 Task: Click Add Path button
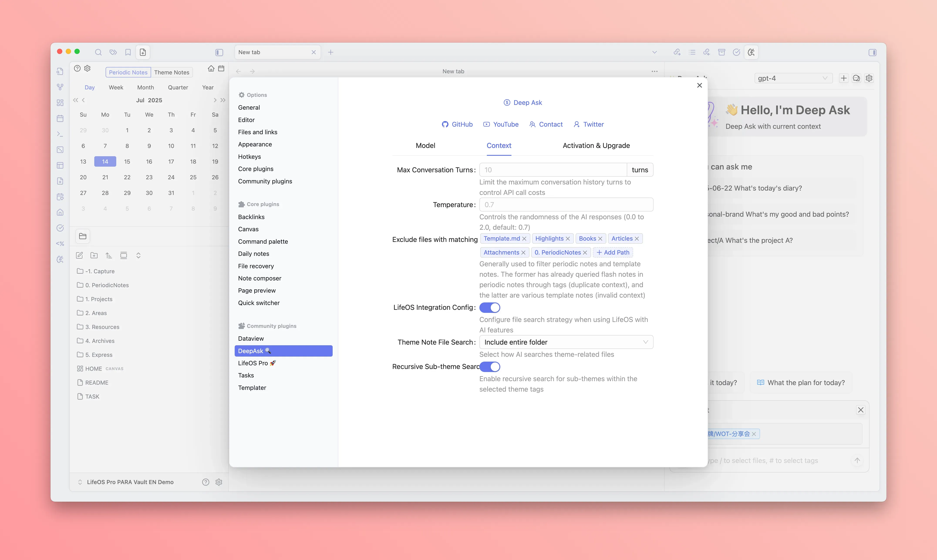coord(613,252)
